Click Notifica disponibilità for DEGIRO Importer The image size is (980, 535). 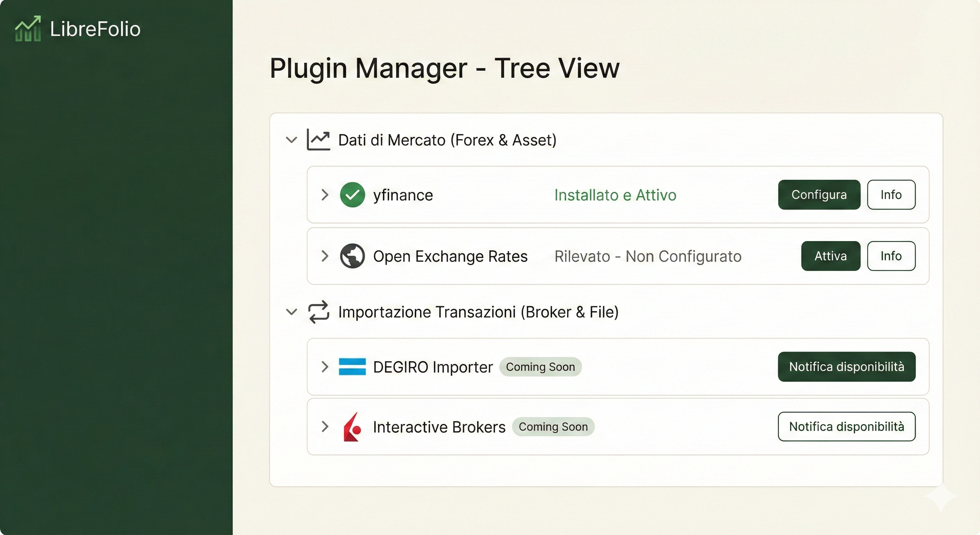pyautogui.click(x=846, y=367)
